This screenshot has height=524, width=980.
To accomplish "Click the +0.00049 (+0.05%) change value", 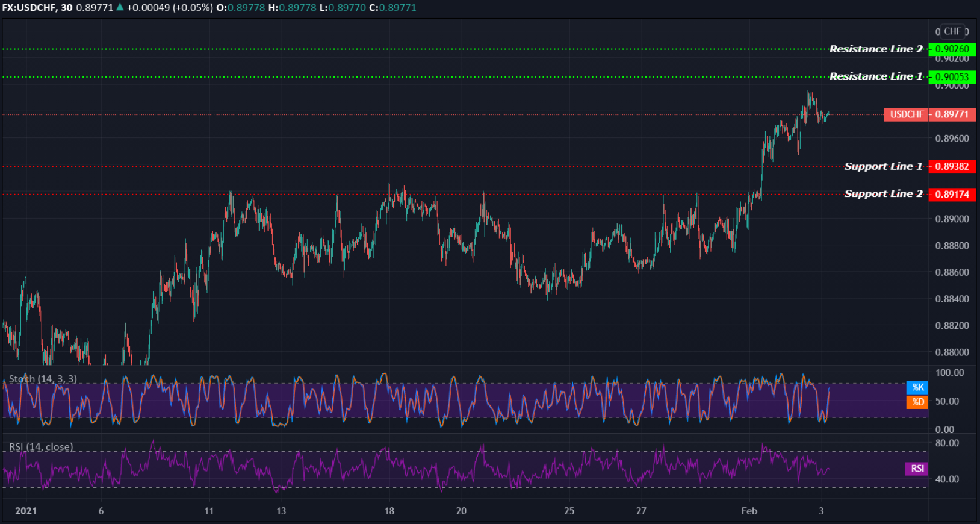I will click(x=170, y=8).
